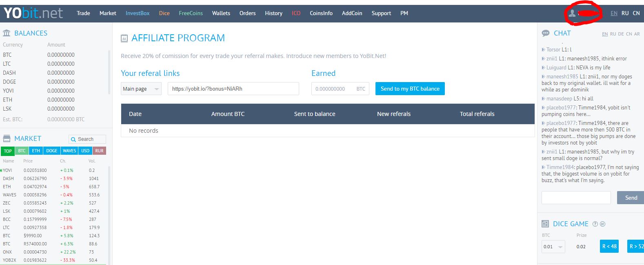
Task: Click the market list scrollbar
Action: point(109,215)
